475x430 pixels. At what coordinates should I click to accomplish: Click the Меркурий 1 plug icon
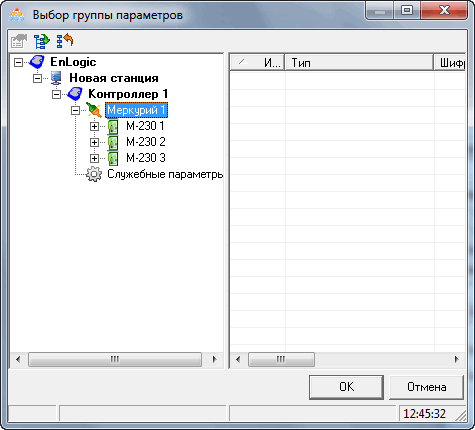pyautogui.click(x=94, y=110)
